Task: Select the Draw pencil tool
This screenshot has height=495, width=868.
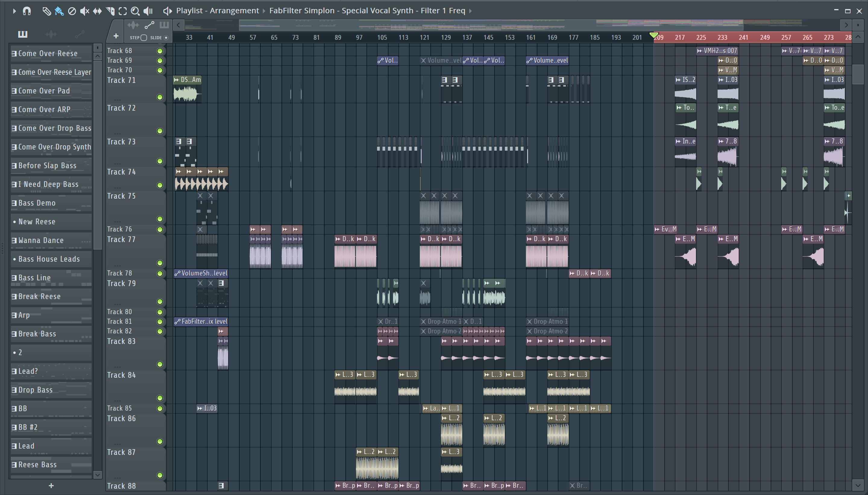Action: pyautogui.click(x=46, y=11)
